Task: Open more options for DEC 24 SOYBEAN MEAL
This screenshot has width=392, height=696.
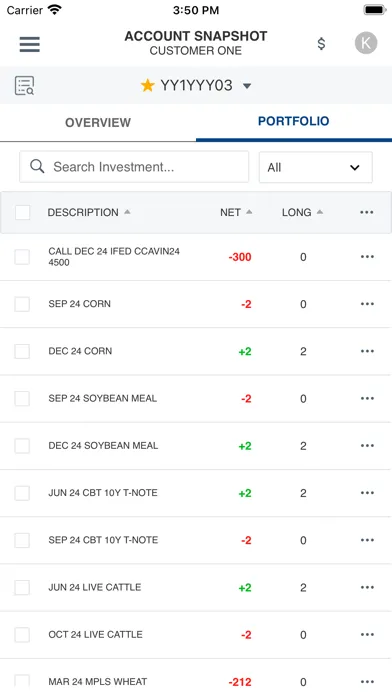Action: point(367,446)
